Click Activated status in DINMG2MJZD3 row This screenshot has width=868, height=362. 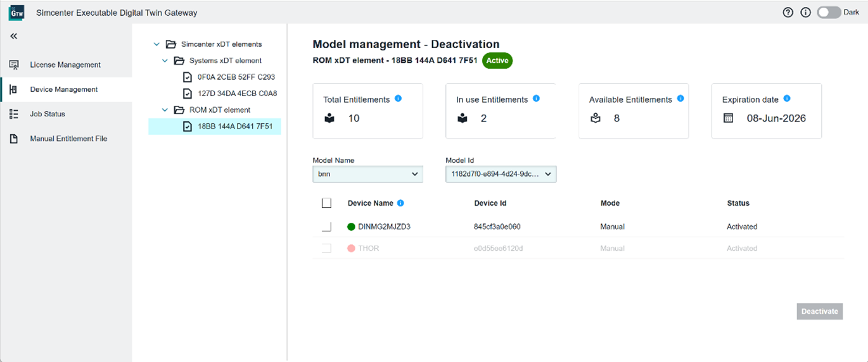pyautogui.click(x=742, y=227)
